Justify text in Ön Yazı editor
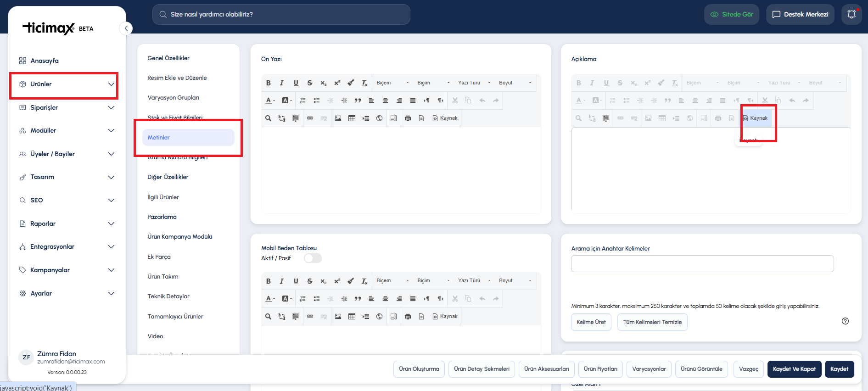The image size is (868, 391). point(413,101)
